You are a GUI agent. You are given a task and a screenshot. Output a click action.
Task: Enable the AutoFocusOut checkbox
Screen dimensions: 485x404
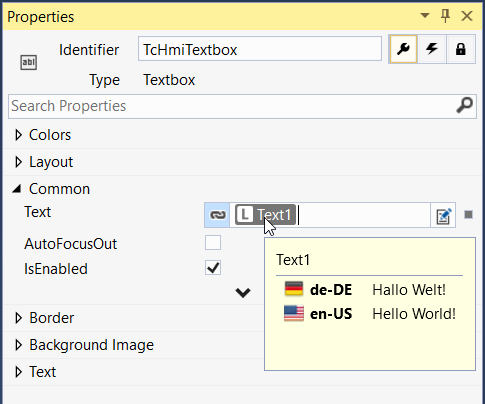[x=213, y=243]
